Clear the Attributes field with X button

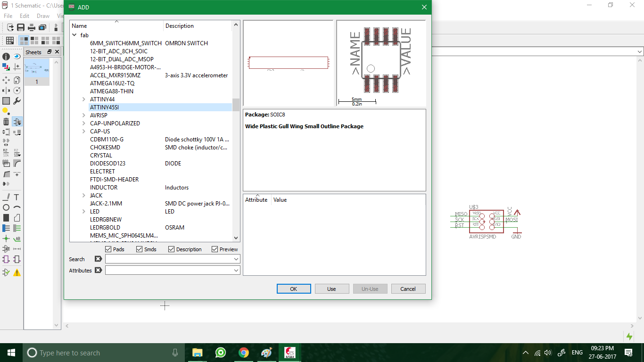[98, 270]
